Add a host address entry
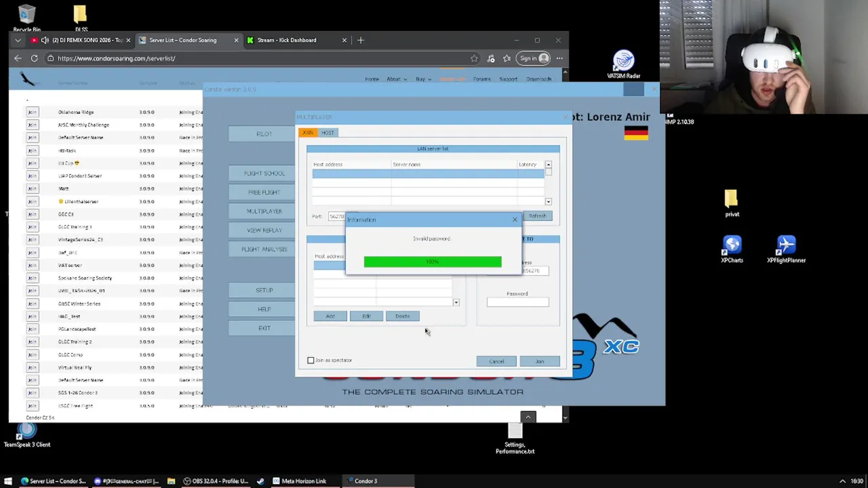868x488 pixels. click(330, 317)
